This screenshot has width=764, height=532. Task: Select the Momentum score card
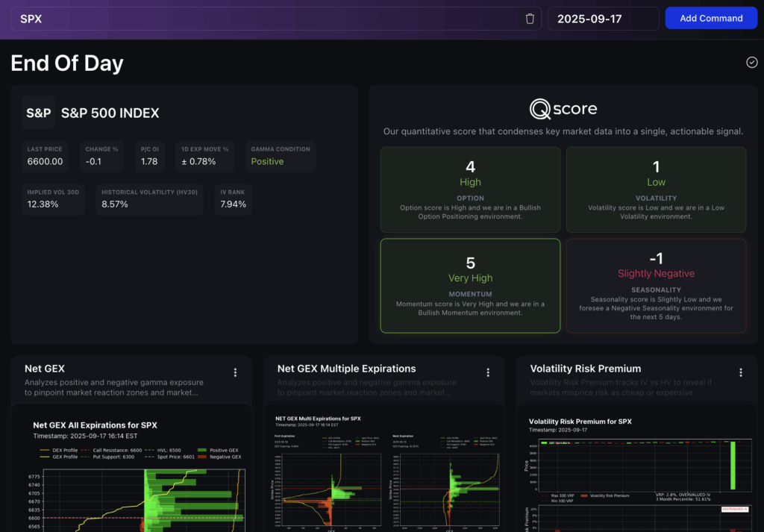point(470,286)
